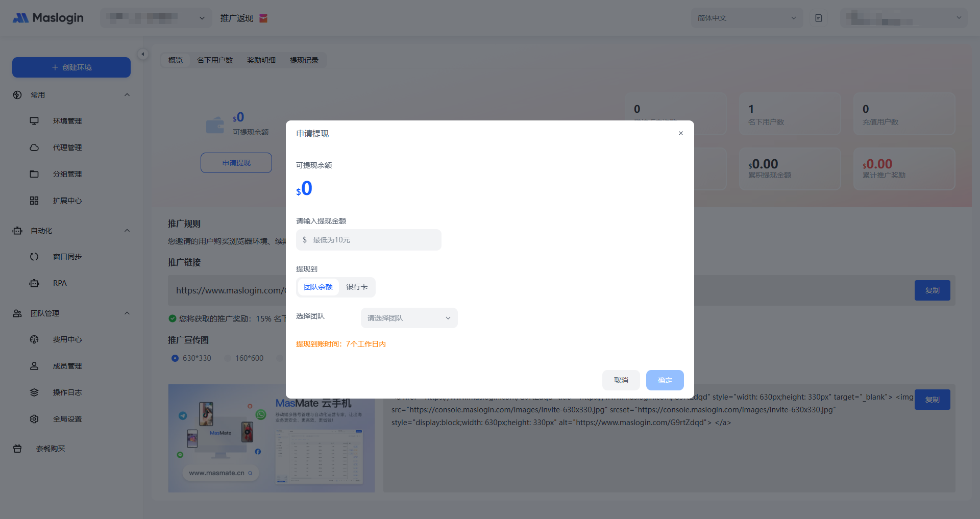Select the 团队余额 withdrawal option
Image resolution: width=980 pixels, height=519 pixels.
click(x=318, y=287)
